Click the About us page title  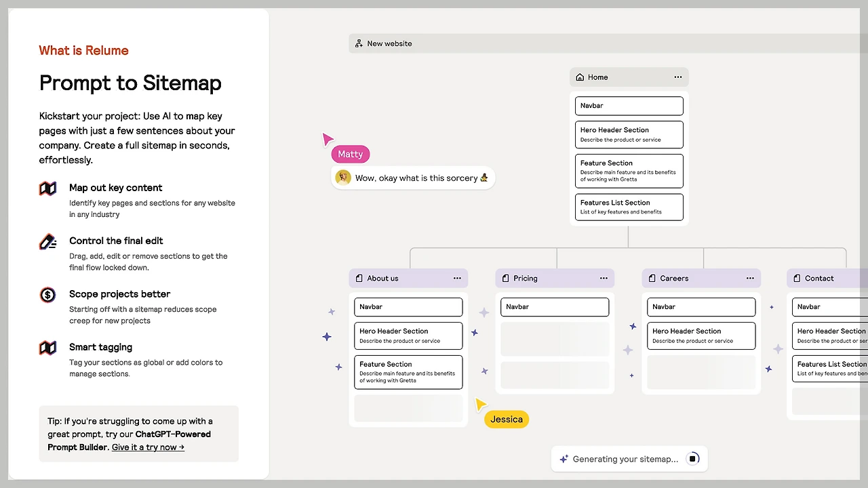pyautogui.click(x=382, y=279)
